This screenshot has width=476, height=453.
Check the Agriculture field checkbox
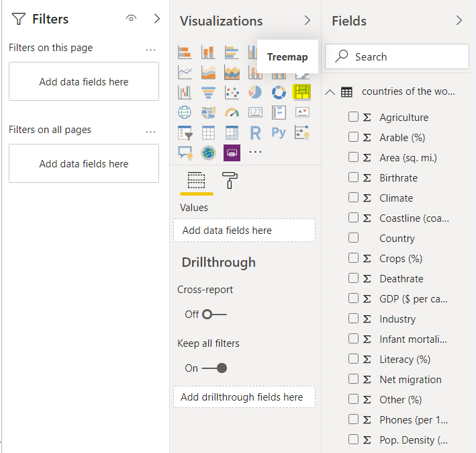click(353, 117)
